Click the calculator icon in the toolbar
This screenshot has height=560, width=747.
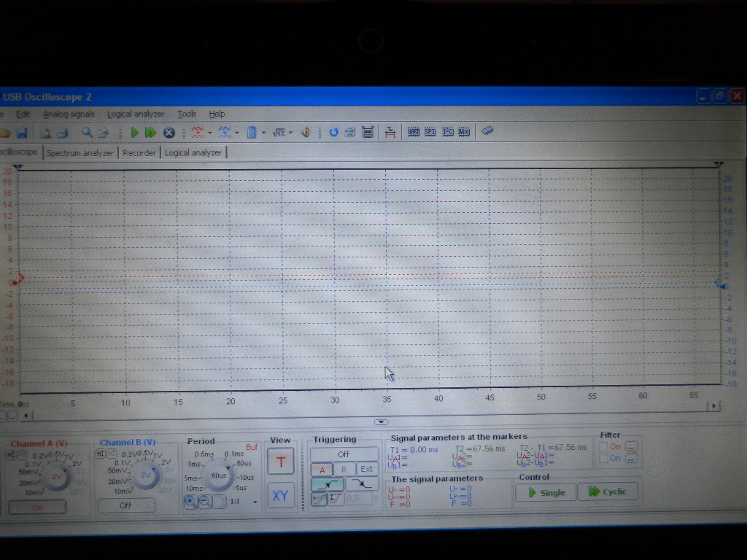pyautogui.click(x=368, y=132)
